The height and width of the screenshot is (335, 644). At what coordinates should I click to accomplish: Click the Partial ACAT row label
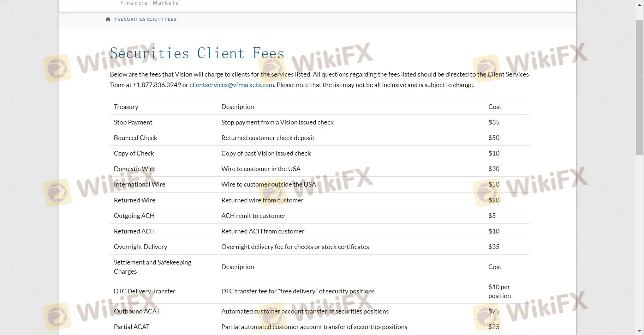[132, 327]
